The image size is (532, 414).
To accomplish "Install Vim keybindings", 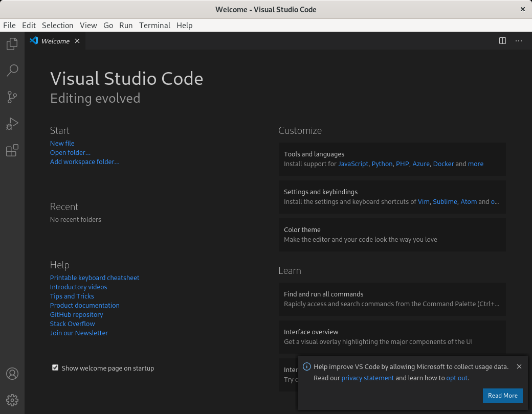I will pos(424,202).
